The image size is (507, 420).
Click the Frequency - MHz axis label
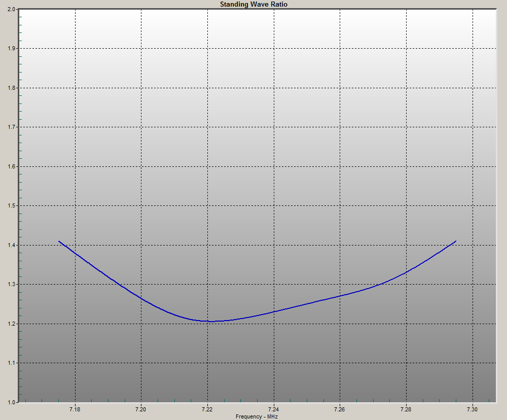point(257,416)
